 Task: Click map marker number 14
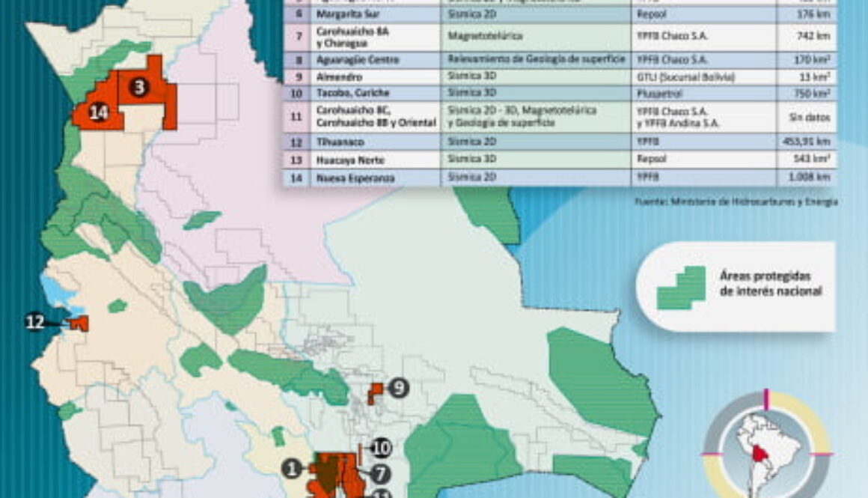[x=99, y=112]
